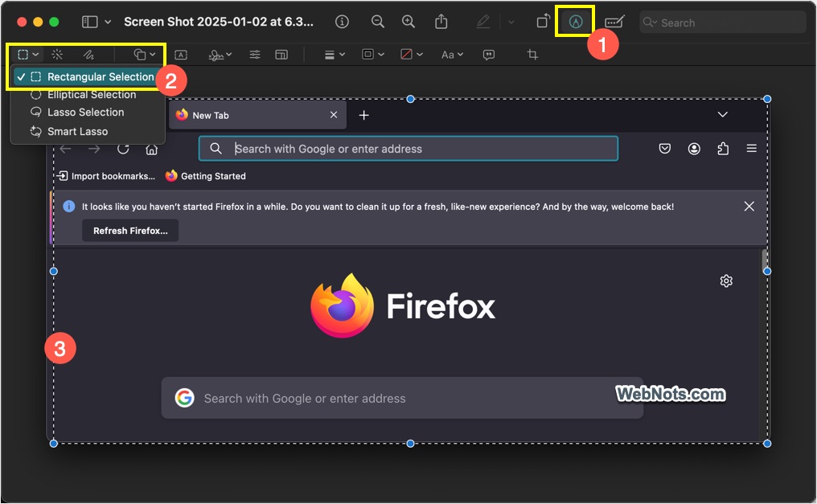The width and height of the screenshot is (817, 504).
Task: Select the Firefox New Tab tab
Action: [x=257, y=115]
